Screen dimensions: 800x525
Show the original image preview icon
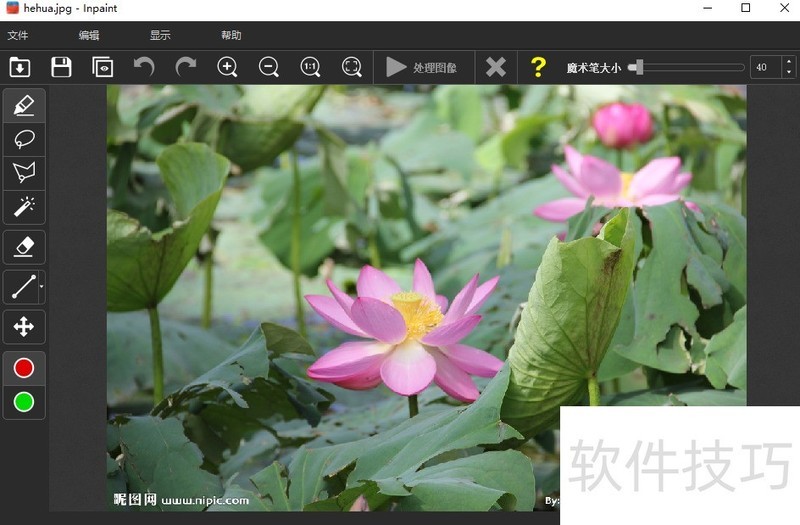click(x=103, y=67)
